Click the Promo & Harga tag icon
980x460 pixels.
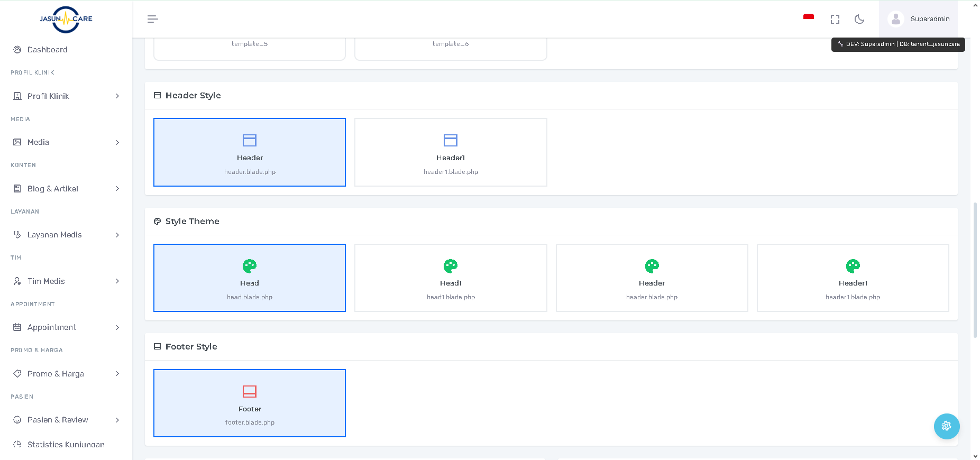coord(17,374)
